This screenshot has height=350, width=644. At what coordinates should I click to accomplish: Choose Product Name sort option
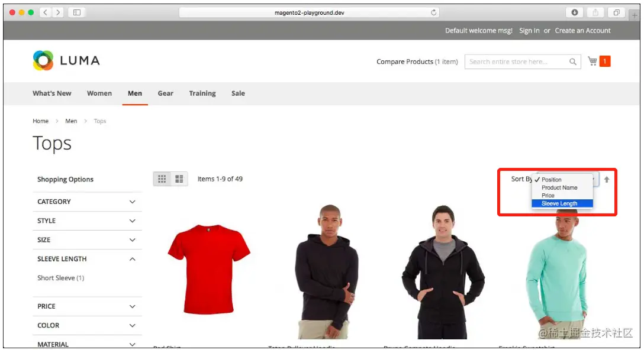562,187
